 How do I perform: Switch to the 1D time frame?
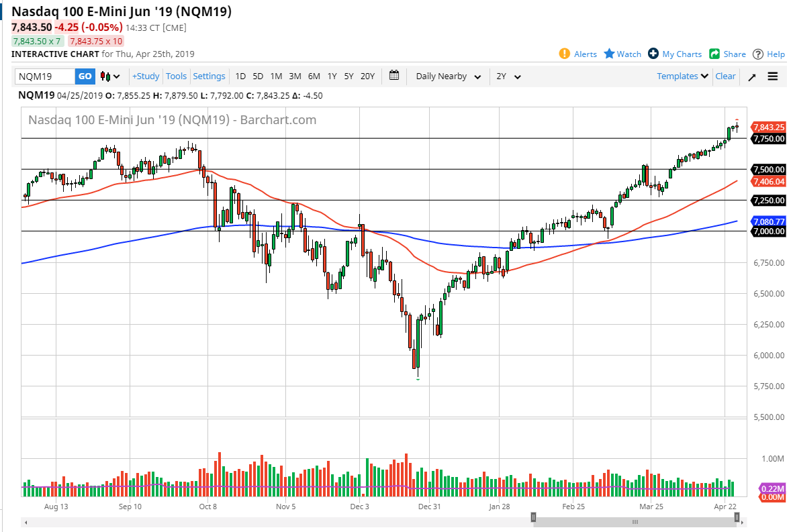click(240, 76)
